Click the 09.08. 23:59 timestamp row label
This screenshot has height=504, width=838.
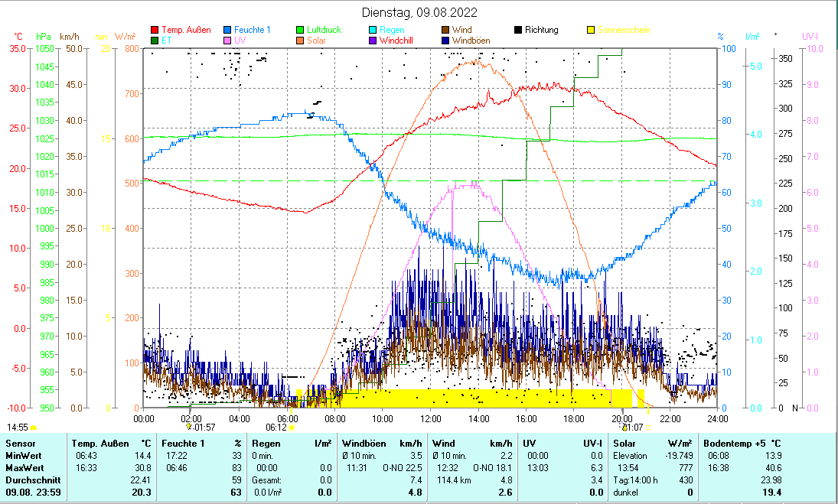33,493
